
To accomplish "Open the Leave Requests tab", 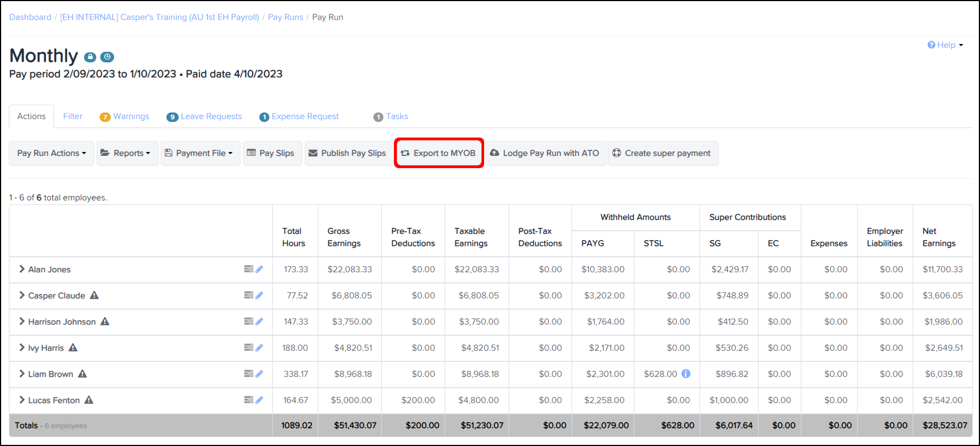I will [204, 116].
